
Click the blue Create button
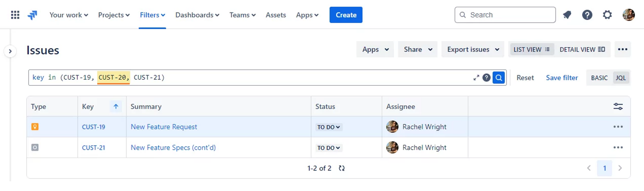(x=346, y=15)
